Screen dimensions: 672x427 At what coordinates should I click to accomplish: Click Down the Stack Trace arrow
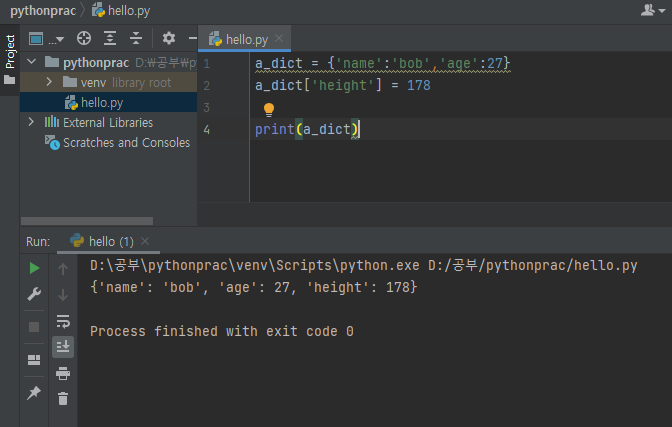pos(63,295)
